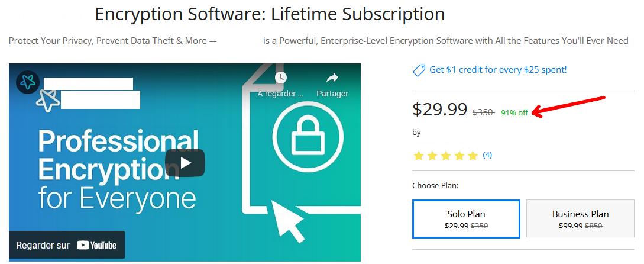Click the Professional Encryption for Everyone text
644x264 pixels.
click(x=118, y=169)
